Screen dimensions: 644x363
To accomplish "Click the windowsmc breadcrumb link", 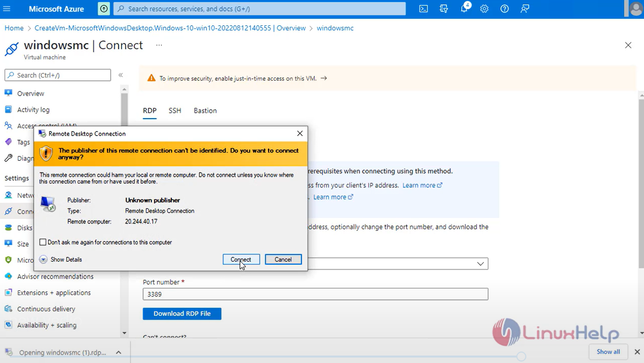I will 335,28.
